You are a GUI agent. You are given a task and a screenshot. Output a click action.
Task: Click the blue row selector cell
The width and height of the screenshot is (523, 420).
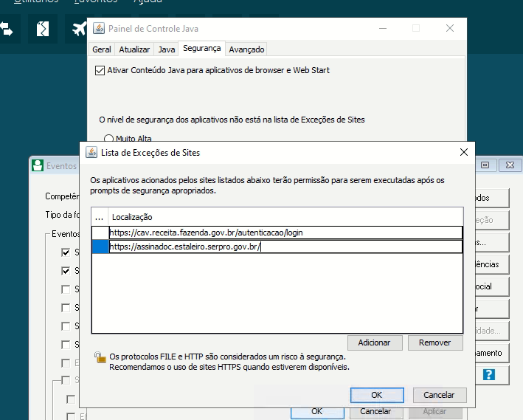click(100, 247)
